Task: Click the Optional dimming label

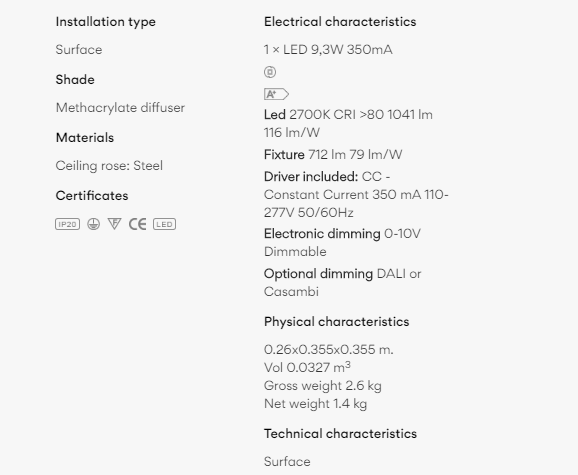Action: point(318,274)
